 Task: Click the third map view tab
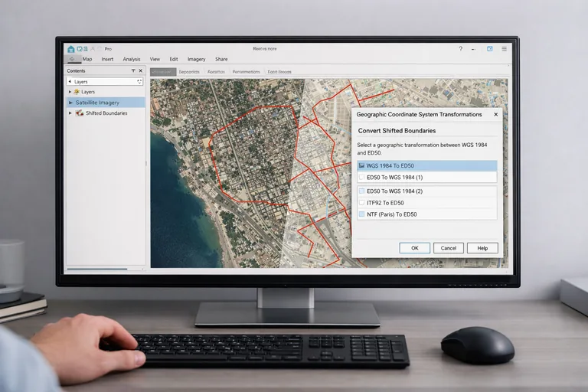click(216, 72)
